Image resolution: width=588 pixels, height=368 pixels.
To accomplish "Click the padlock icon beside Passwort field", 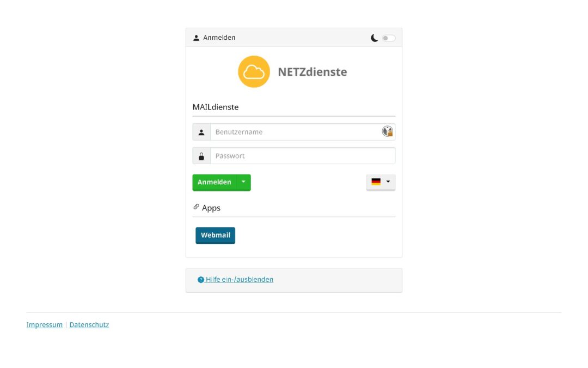I will point(201,155).
